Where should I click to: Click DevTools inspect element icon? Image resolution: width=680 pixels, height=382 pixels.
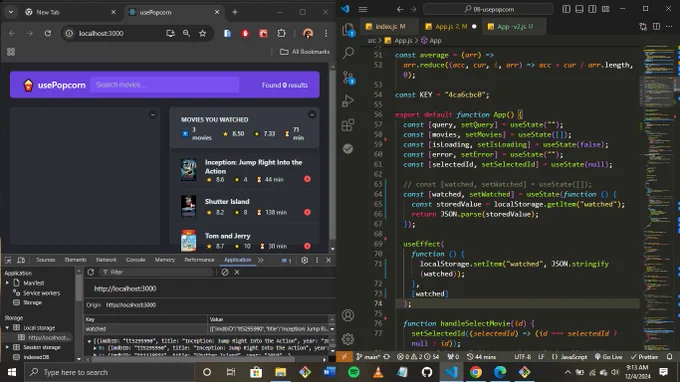pyautogui.click(x=8, y=260)
